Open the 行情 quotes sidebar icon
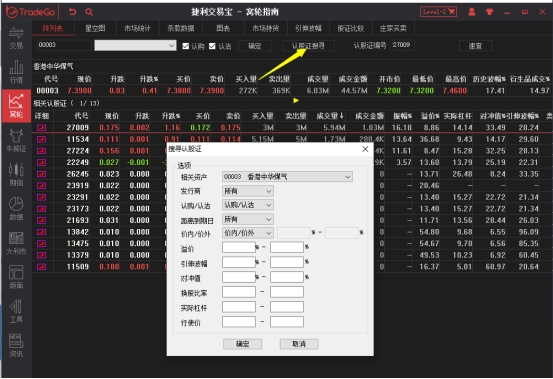553x379 pixels. (16, 72)
